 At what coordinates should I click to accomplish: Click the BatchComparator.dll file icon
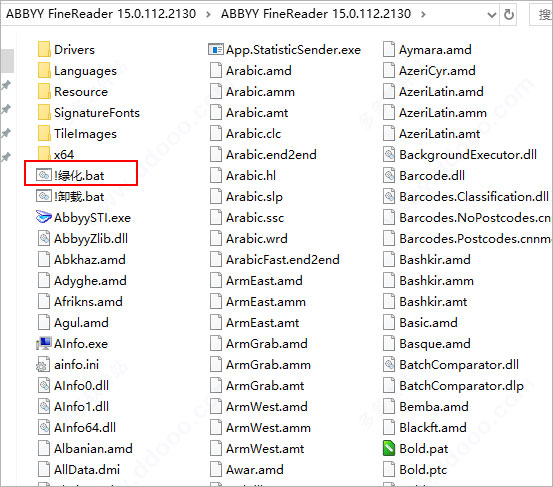(389, 364)
